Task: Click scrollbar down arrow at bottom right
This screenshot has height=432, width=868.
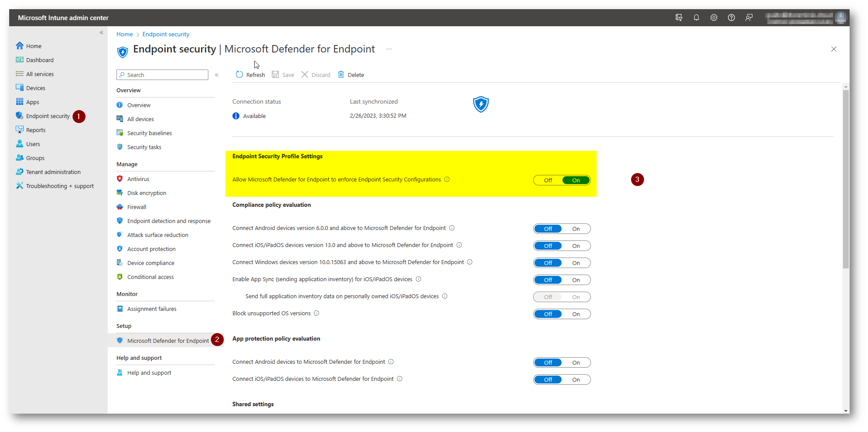Action: [x=846, y=411]
